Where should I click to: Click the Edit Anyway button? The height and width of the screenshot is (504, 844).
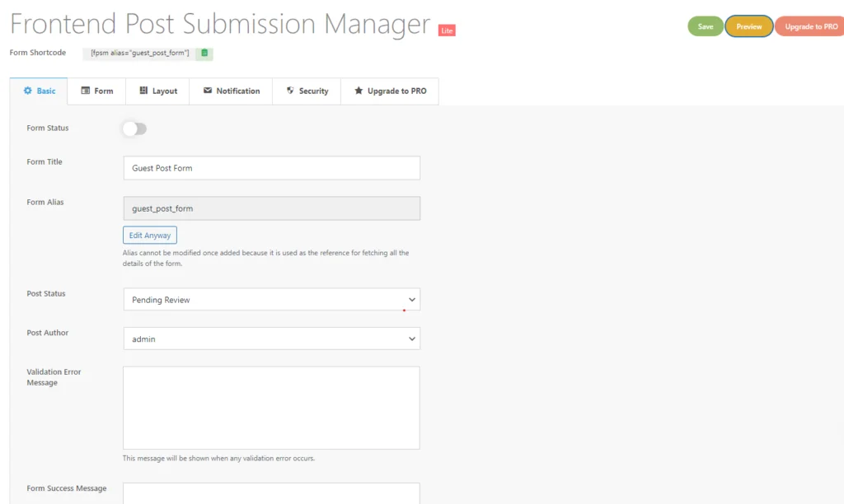tap(150, 235)
